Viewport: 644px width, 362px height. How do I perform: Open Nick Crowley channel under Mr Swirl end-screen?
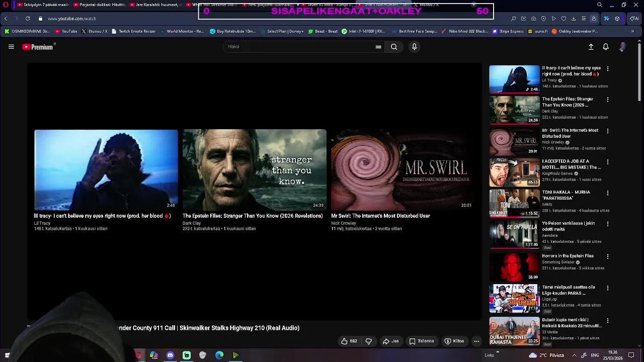(344, 223)
